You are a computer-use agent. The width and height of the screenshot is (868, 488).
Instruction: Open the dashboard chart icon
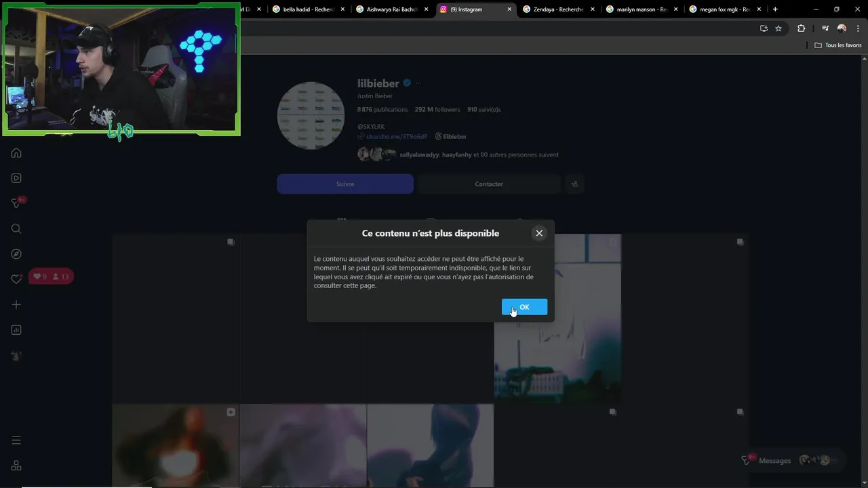coord(16,330)
